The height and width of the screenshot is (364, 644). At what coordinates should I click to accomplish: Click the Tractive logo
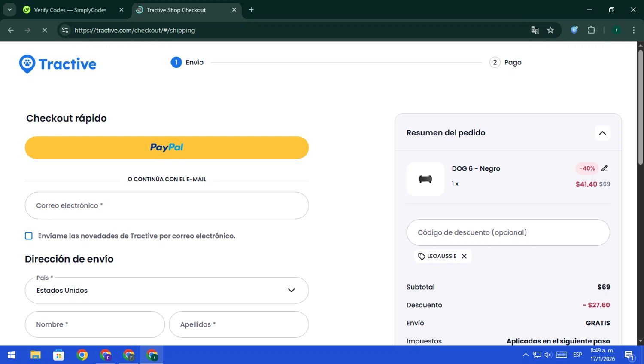pyautogui.click(x=58, y=64)
